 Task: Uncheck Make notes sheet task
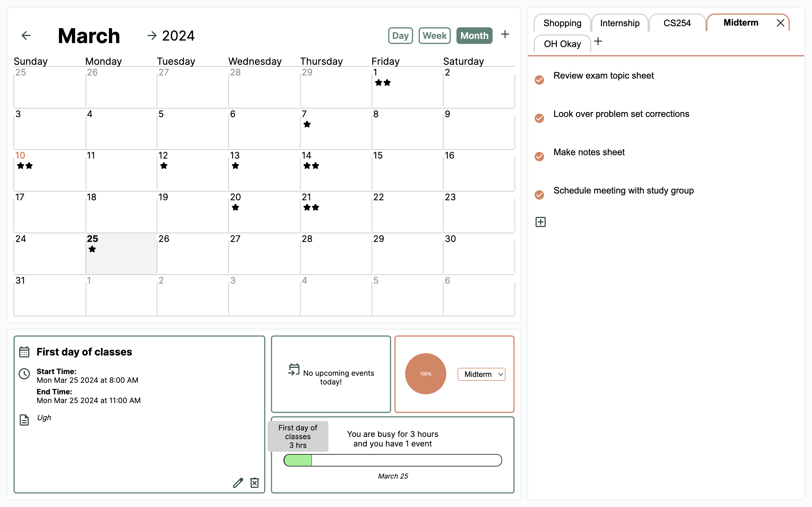(539, 157)
